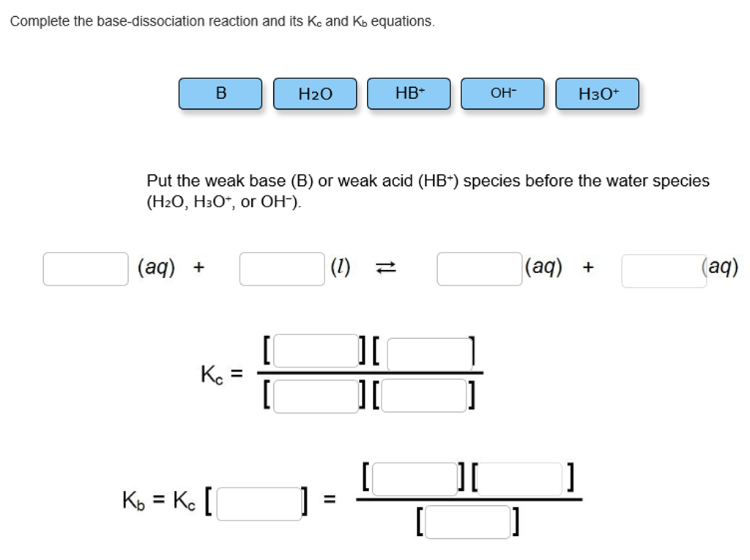Select the H2O species tile
Screen dimensions: 750x560
(314, 93)
